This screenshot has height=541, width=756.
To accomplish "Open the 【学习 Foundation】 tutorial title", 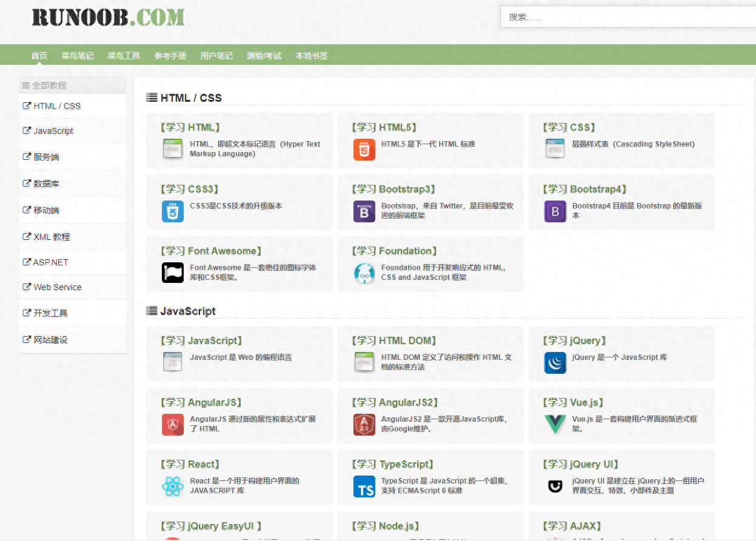I will 394,251.
